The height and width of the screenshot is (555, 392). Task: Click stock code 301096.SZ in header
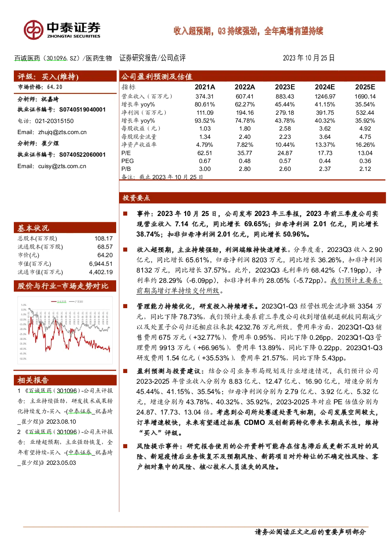(x=62, y=58)
